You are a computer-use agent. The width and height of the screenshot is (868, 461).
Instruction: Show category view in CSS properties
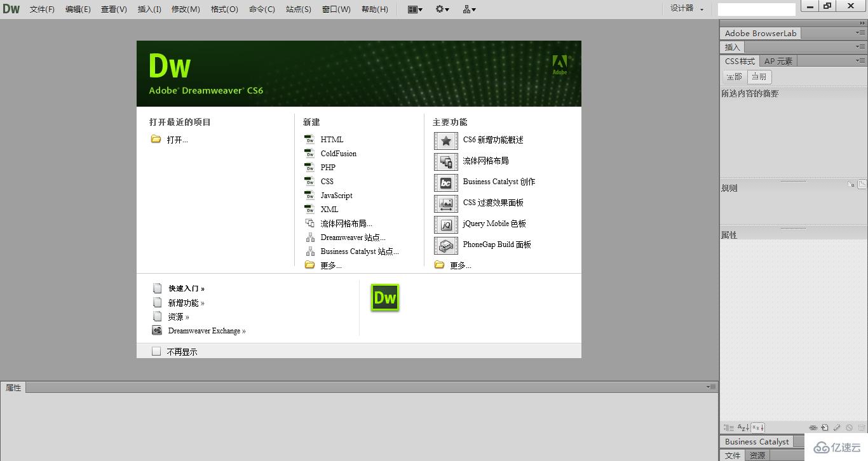click(728, 428)
